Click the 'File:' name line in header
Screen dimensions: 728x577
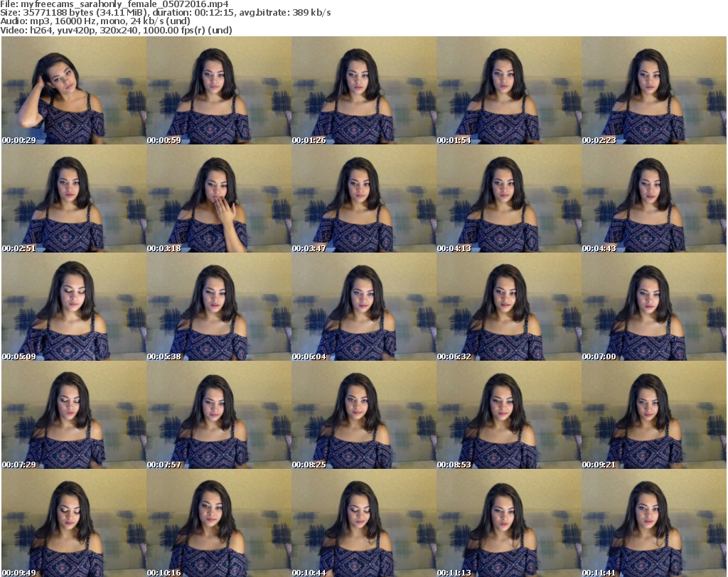pos(114,4)
